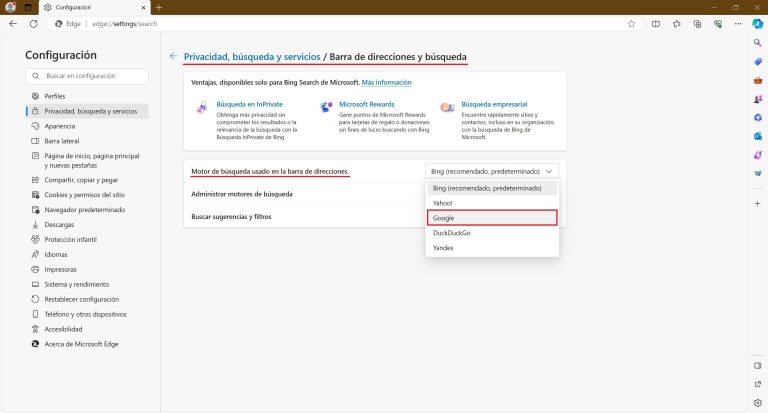
Task: Open Apariencia settings section
Action: (x=87, y=126)
